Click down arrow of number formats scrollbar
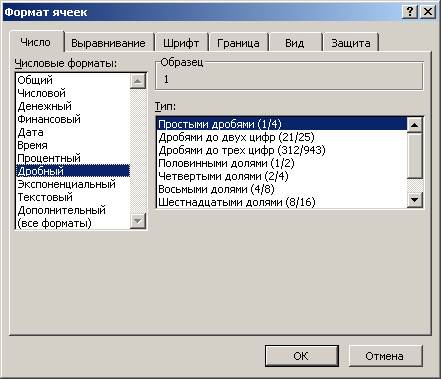The image size is (441, 379). [138, 221]
